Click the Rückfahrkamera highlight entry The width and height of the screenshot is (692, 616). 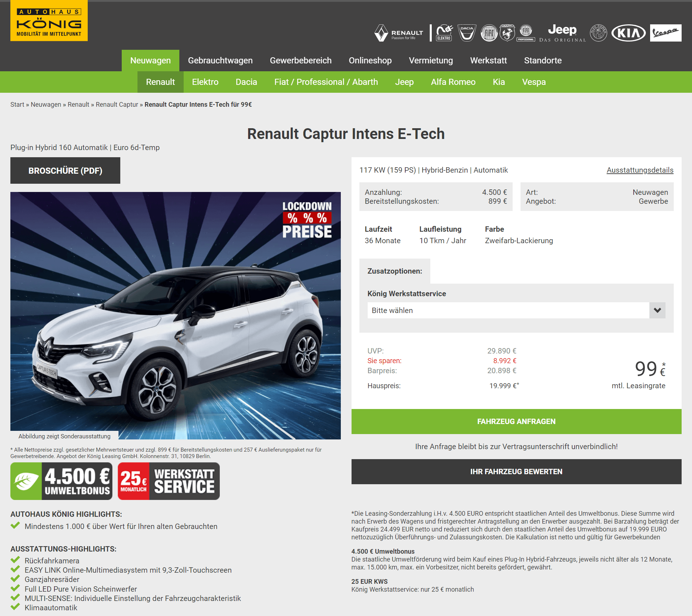click(x=52, y=561)
